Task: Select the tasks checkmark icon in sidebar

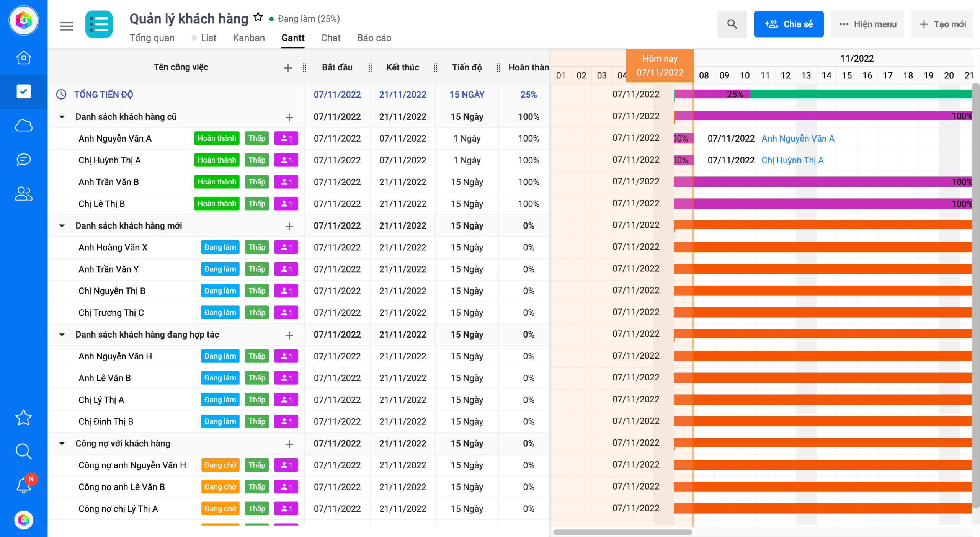Action: 23,91
